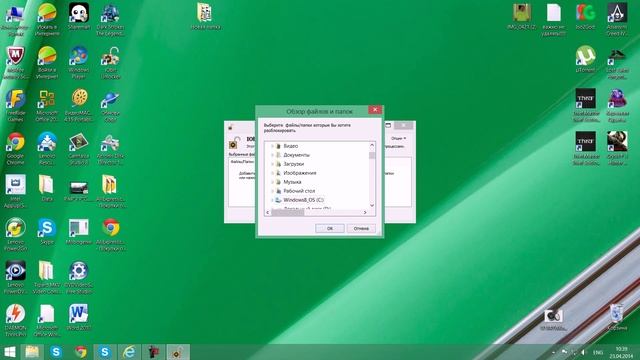Open the Slenderman desktop shortcut
This screenshot has width=640, height=360.
click(78, 16)
